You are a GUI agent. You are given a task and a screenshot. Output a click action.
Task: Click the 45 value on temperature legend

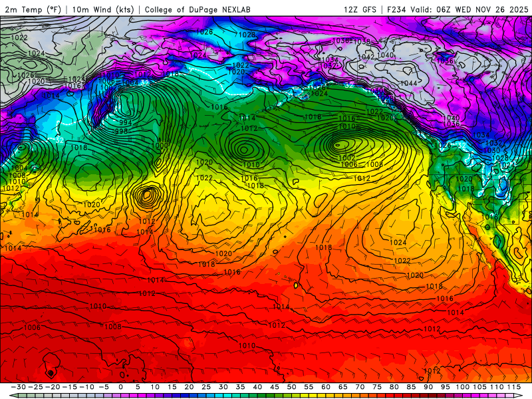[275, 387]
